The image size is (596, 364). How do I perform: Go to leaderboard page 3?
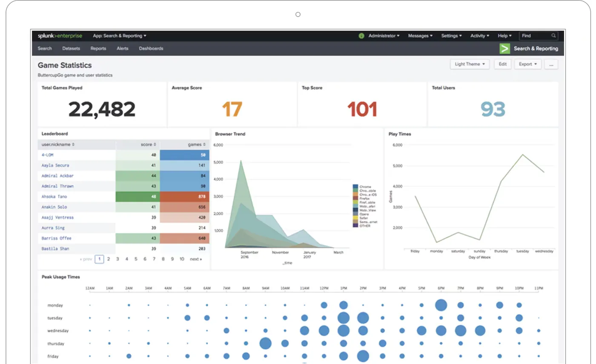pyautogui.click(x=117, y=259)
